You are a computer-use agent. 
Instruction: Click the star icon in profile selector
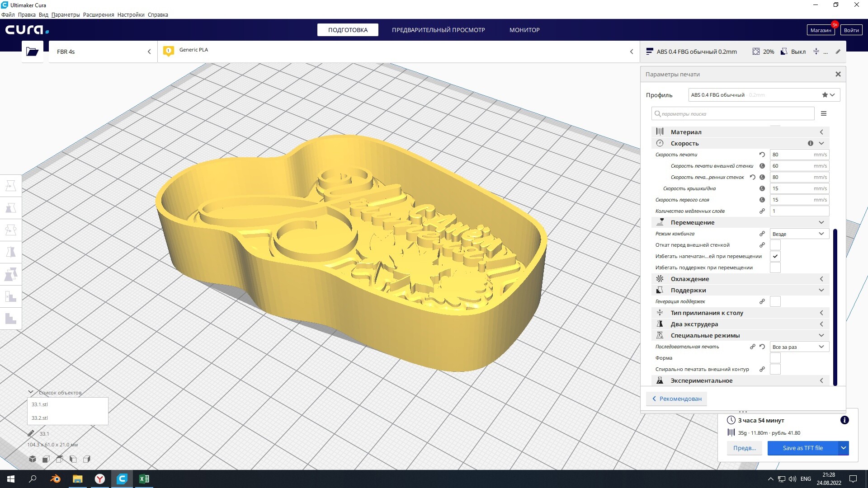825,95
